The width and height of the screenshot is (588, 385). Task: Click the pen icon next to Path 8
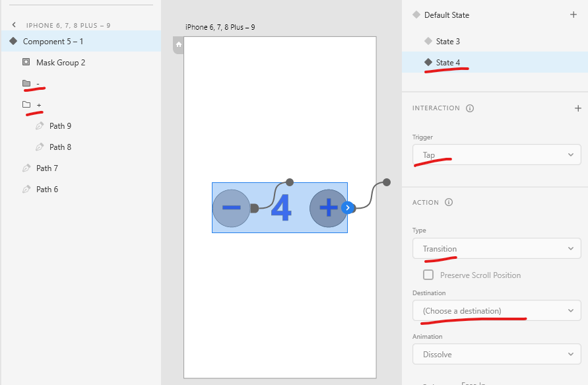click(40, 147)
